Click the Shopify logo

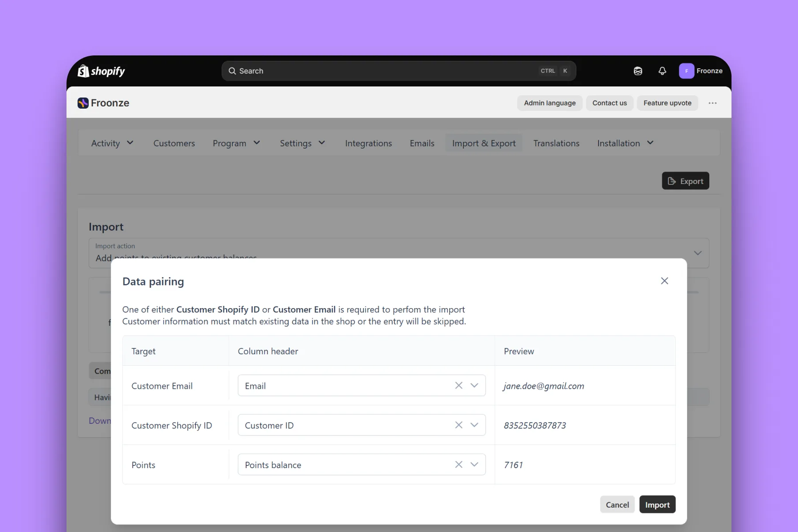(101, 71)
